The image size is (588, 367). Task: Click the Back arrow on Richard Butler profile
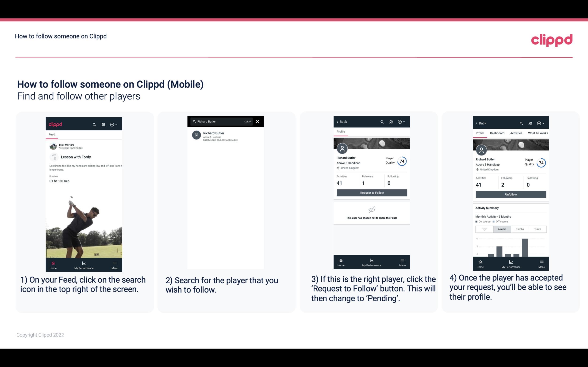338,122
